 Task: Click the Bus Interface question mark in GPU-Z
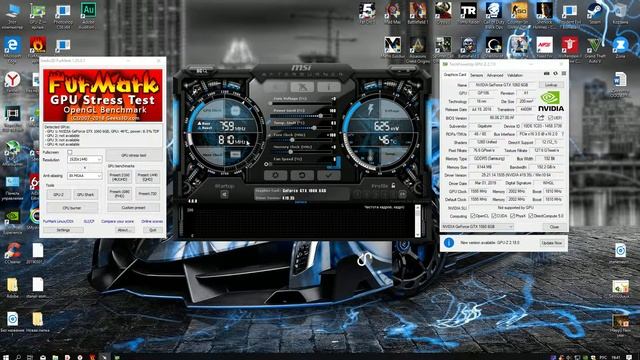563,134
